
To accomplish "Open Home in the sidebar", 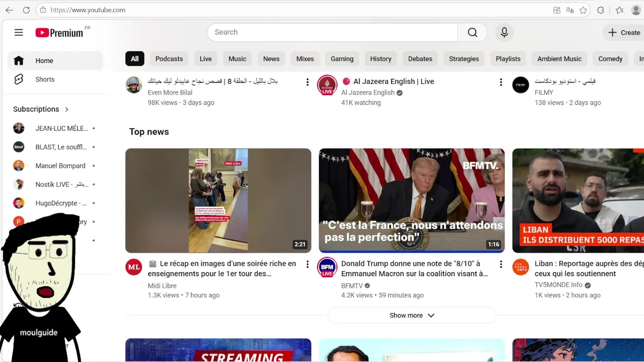I will click(x=55, y=61).
